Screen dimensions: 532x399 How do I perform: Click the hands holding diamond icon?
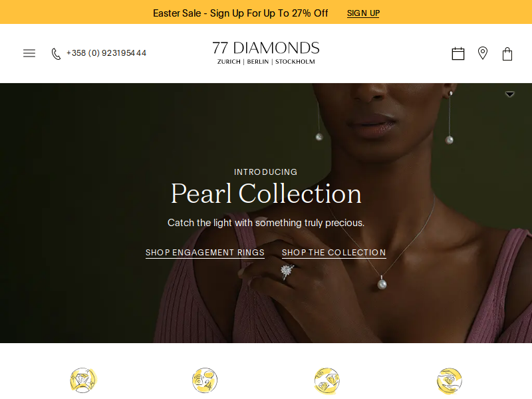click(450, 380)
